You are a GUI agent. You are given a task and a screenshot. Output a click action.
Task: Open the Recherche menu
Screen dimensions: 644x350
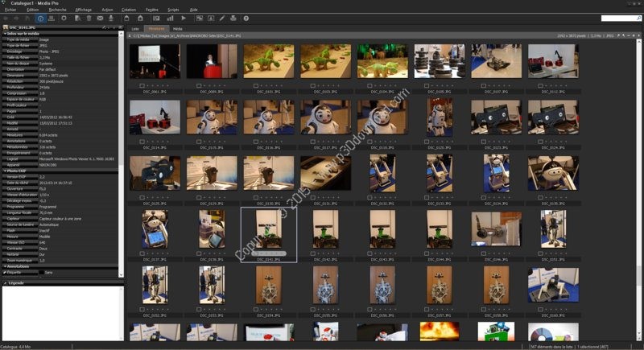point(57,10)
